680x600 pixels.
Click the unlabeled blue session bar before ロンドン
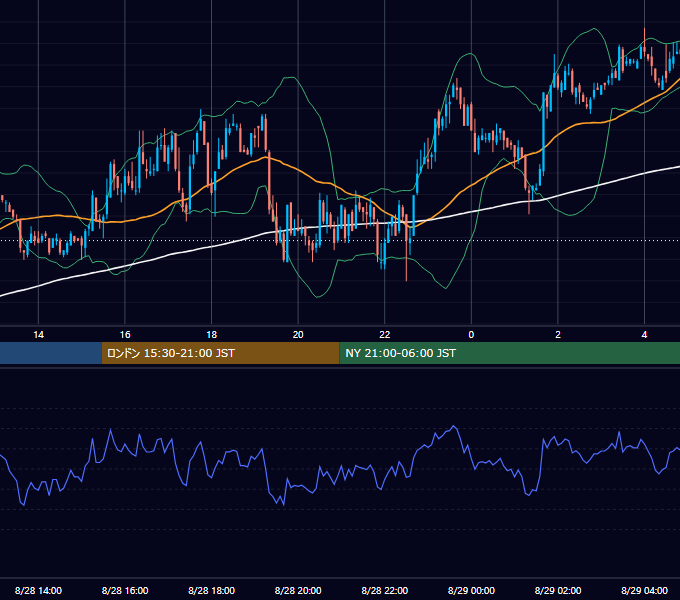coord(51,353)
